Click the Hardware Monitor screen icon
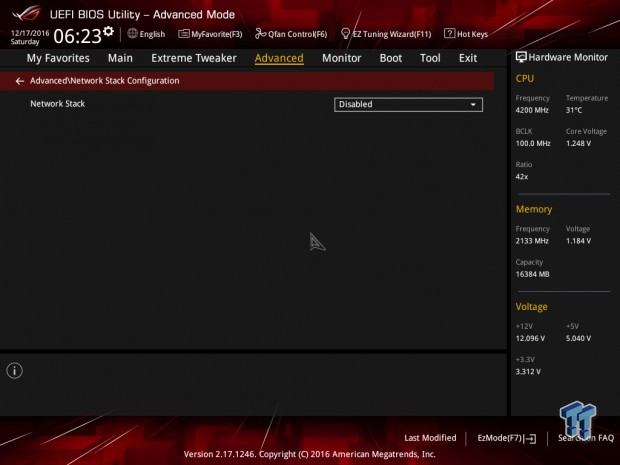 pyautogui.click(x=521, y=57)
